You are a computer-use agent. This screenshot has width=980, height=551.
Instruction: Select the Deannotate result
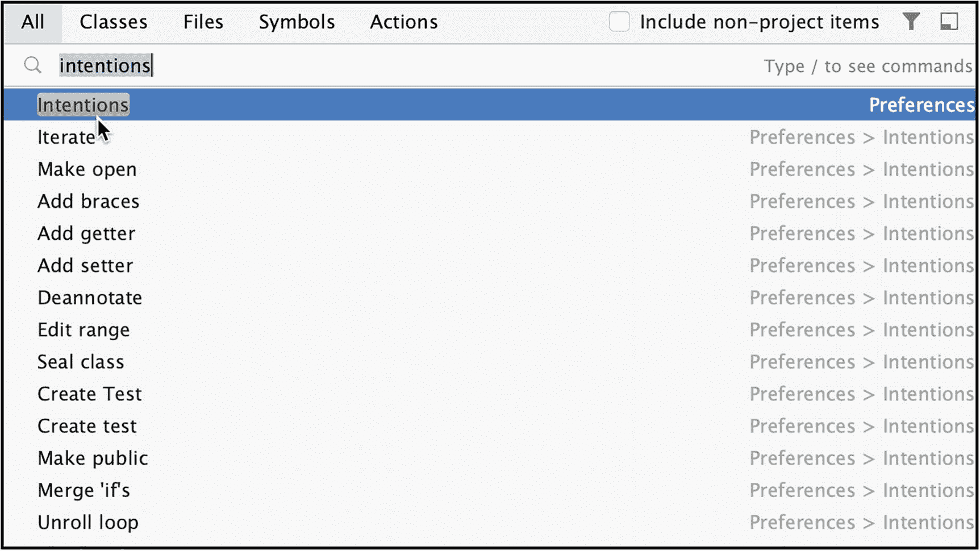[490, 298]
